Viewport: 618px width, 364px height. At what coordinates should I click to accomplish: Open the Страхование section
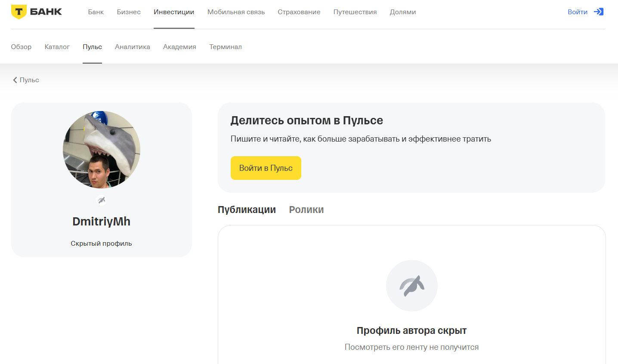coord(299,12)
